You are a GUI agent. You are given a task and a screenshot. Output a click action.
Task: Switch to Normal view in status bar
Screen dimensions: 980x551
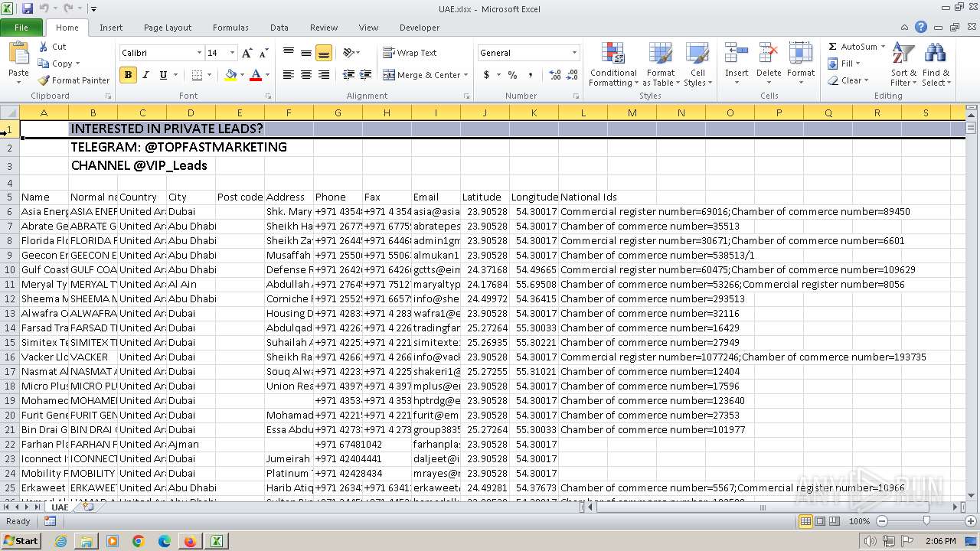805,521
